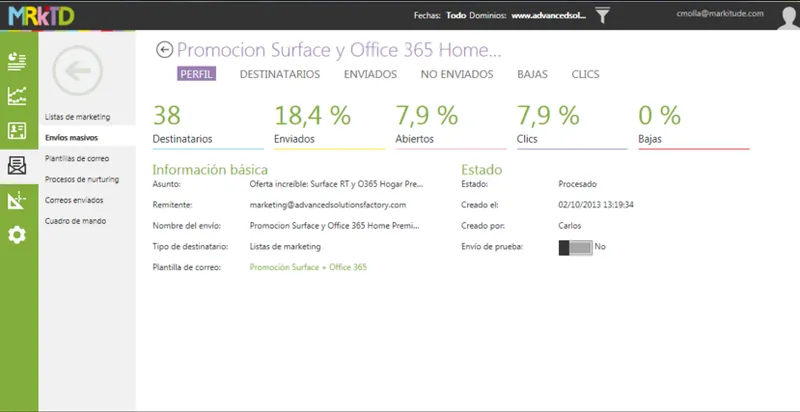Click the 38 Destinatarios statistic
This screenshot has height=412, width=800.
[x=208, y=126]
